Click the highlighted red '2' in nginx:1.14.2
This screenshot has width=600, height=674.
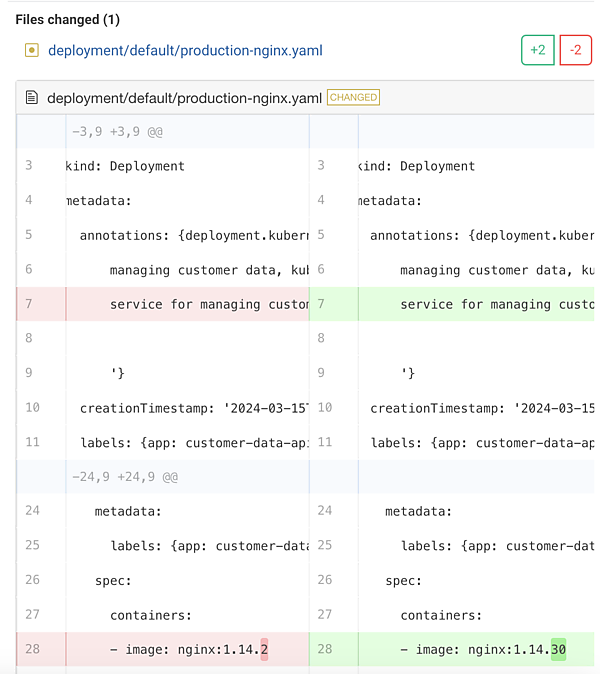[264, 649]
